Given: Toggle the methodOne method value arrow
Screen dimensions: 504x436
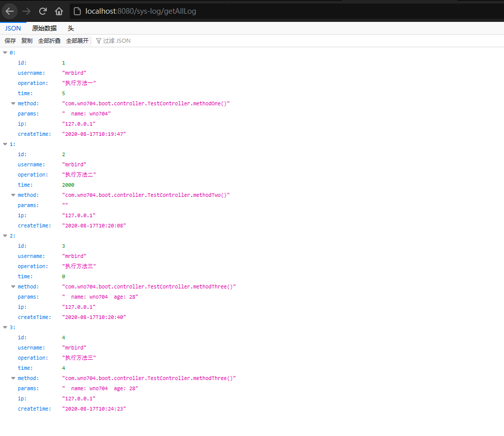Looking at the screenshot, I should [x=13, y=103].
